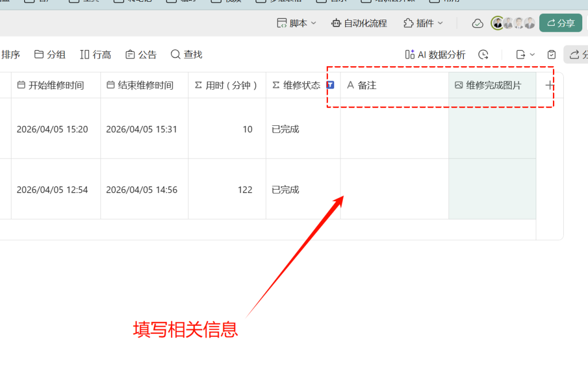Click the cell 2026/04/05 14:56
The image size is (588, 389).
(x=144, y=189)
